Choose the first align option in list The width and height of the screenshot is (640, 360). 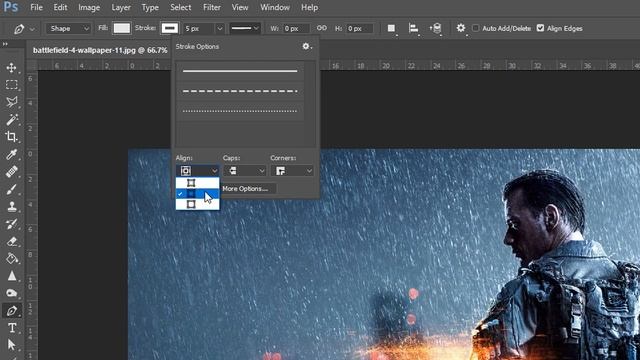point(198,182)
